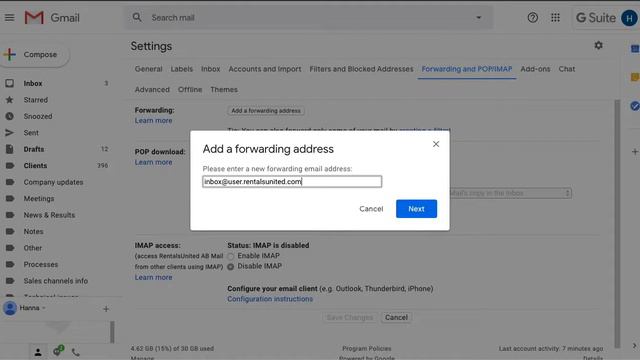The image size is (640, 360).
Task: Open the Hangouts chat icon
Action: pos(58,351)
